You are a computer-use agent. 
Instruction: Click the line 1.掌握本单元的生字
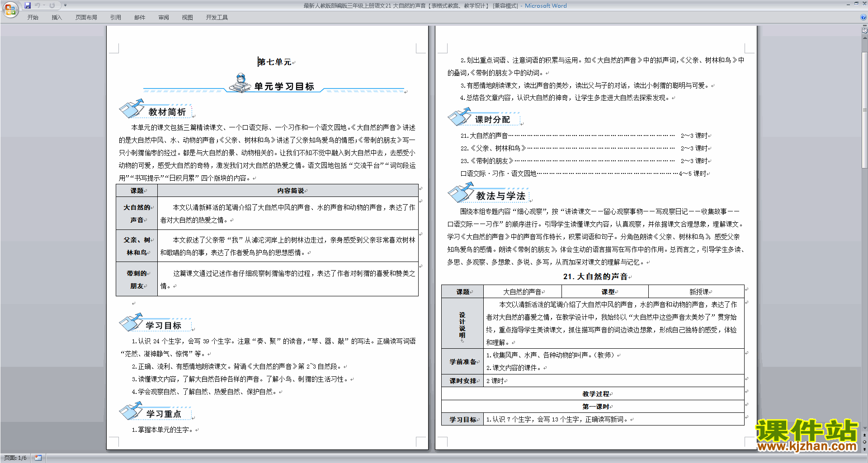[163, 430]
